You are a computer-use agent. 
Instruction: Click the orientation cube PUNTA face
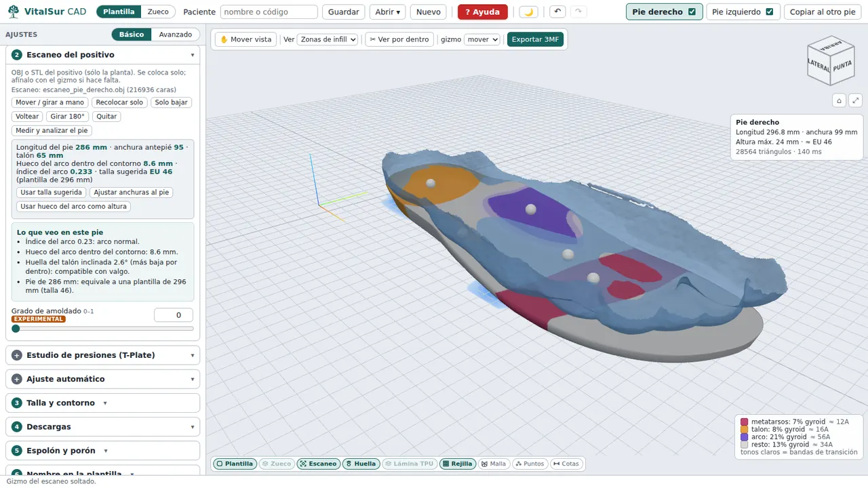tap(842, 66)
